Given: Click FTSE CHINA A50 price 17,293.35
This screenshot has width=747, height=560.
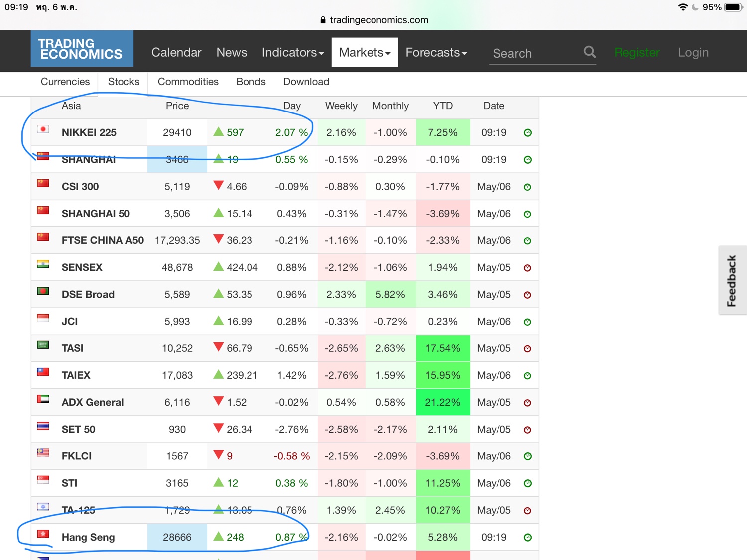Looking at the screenshot, I should click(177, 240).
